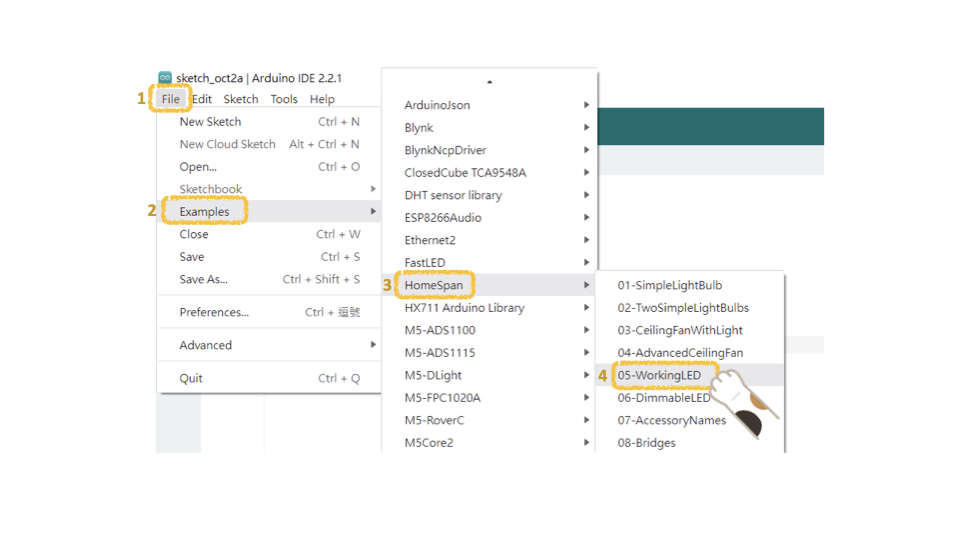Open the Sketch menu
Viewport: 960px width, 540px height.
coord(240,99)
